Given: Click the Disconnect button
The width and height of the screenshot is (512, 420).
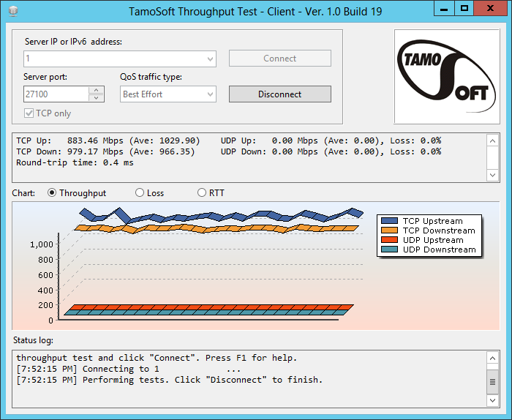Looking at the screenshot, I should click(280, 94).
